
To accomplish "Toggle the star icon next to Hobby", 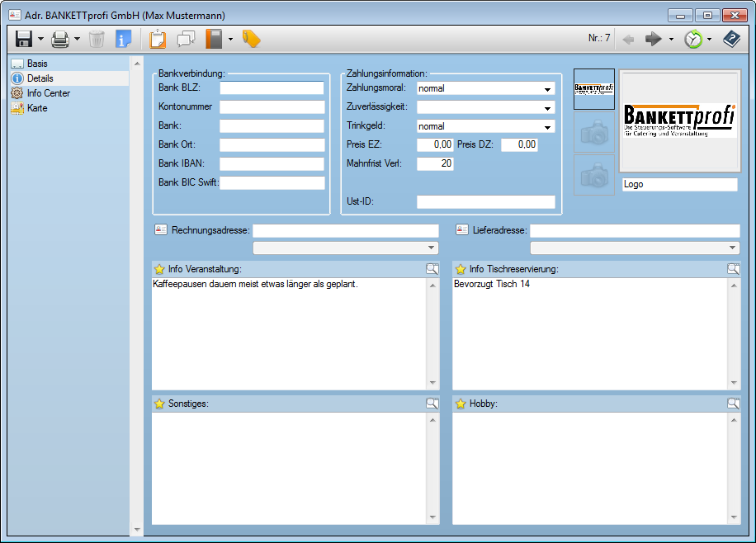I will click(x=461, y=404).
